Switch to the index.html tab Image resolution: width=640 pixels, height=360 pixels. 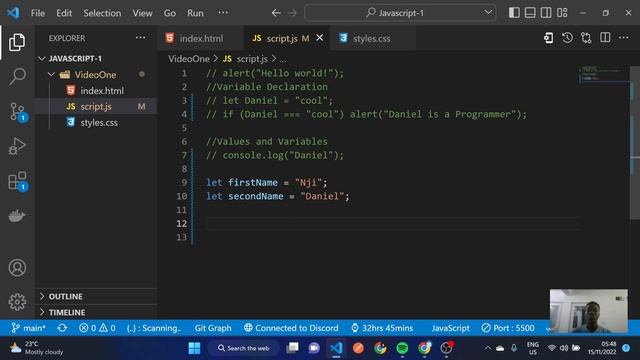tap(200, 38)
